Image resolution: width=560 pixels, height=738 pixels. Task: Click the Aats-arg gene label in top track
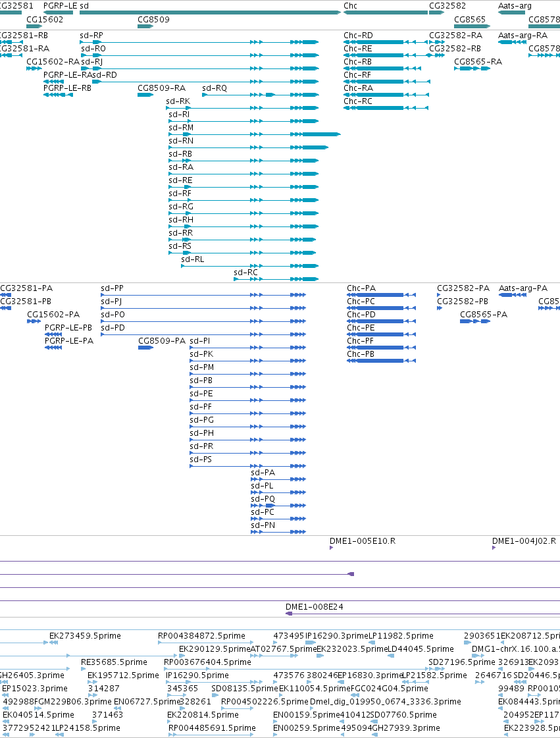point(515,6)
